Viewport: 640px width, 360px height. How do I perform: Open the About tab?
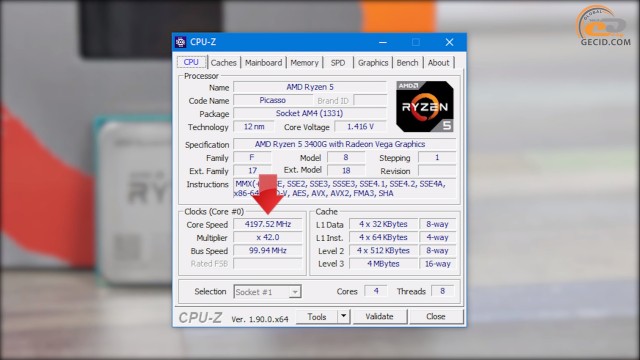tap(438, 63)
